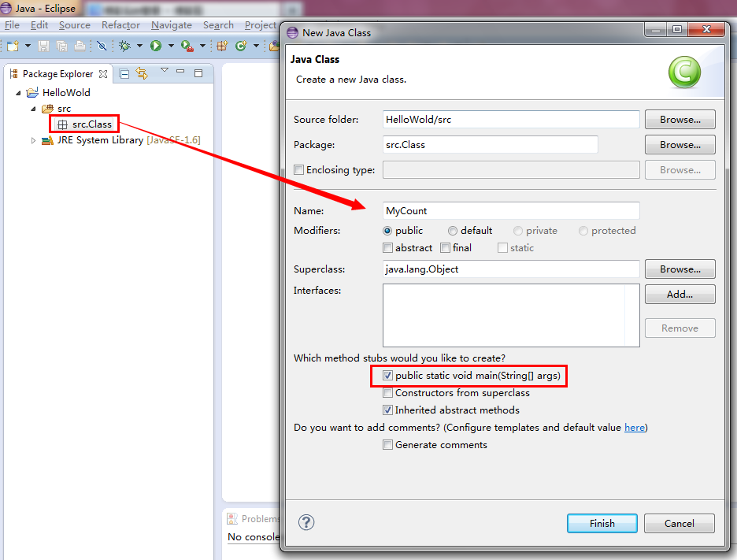Open the Source menu
This screenshot has height=560, width=737.
coord(74,25)
